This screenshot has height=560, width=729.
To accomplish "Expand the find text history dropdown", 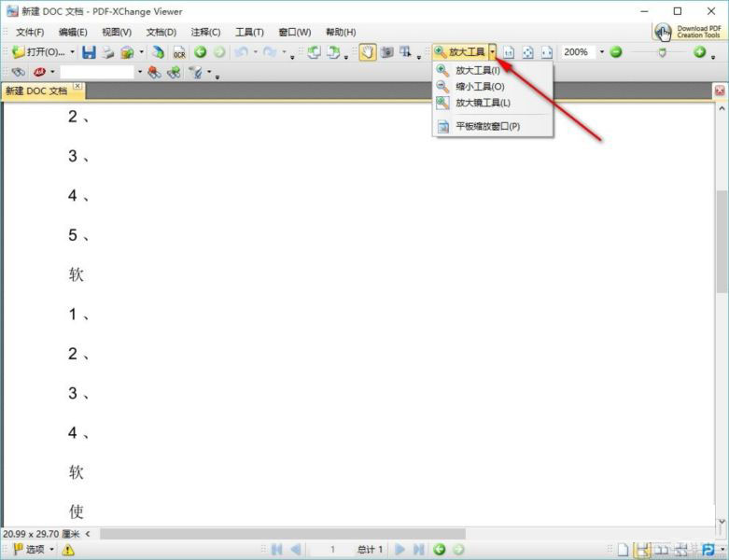I will click(x=139, y=72).
